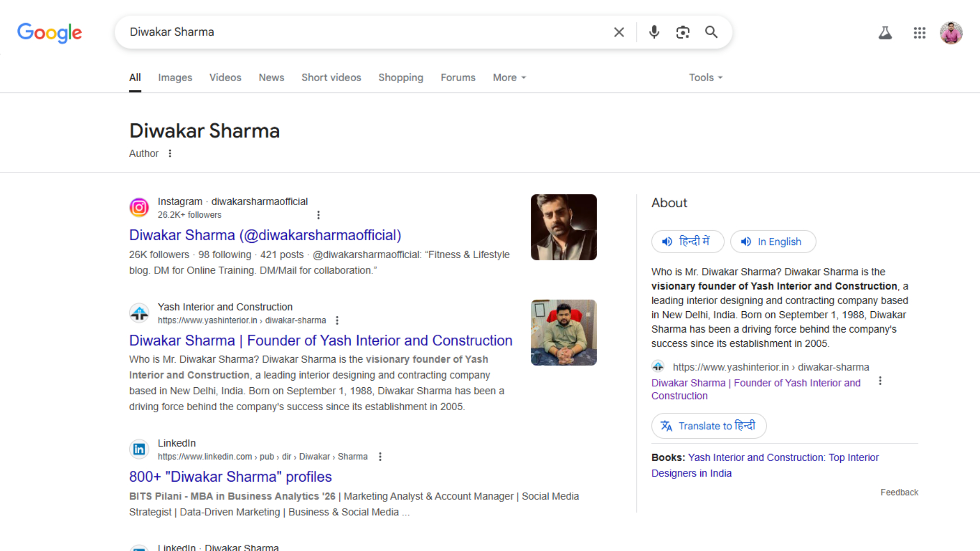Expand the More search filters dropdown
This screenshot has width=980, height=551.
[509, 78]
